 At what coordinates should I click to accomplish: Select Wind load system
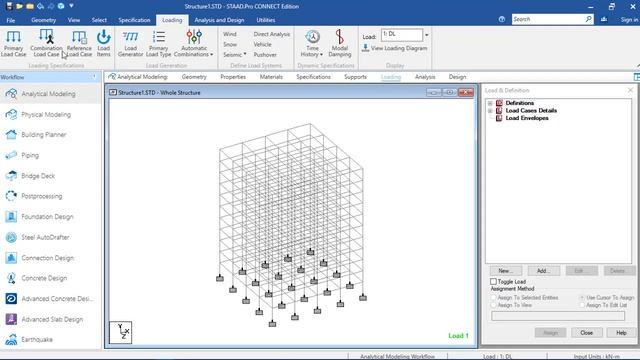point(230,34)
